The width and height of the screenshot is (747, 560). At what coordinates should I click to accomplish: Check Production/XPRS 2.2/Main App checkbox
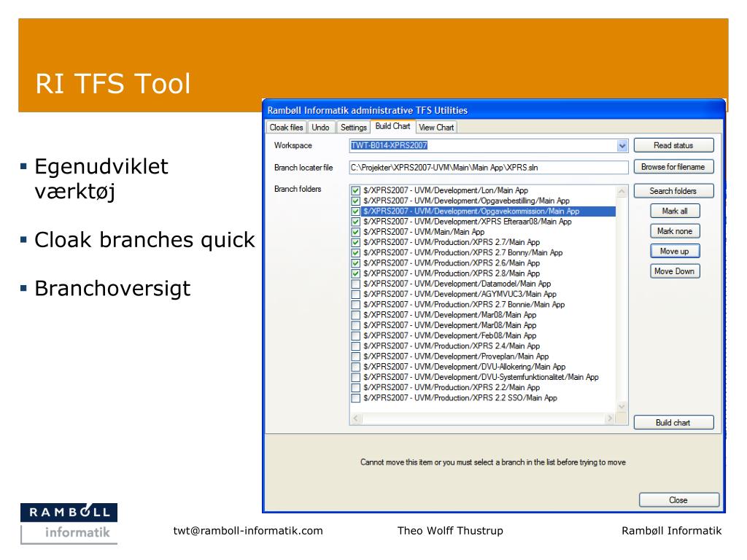pyautogui.click(x=355, y=388)
